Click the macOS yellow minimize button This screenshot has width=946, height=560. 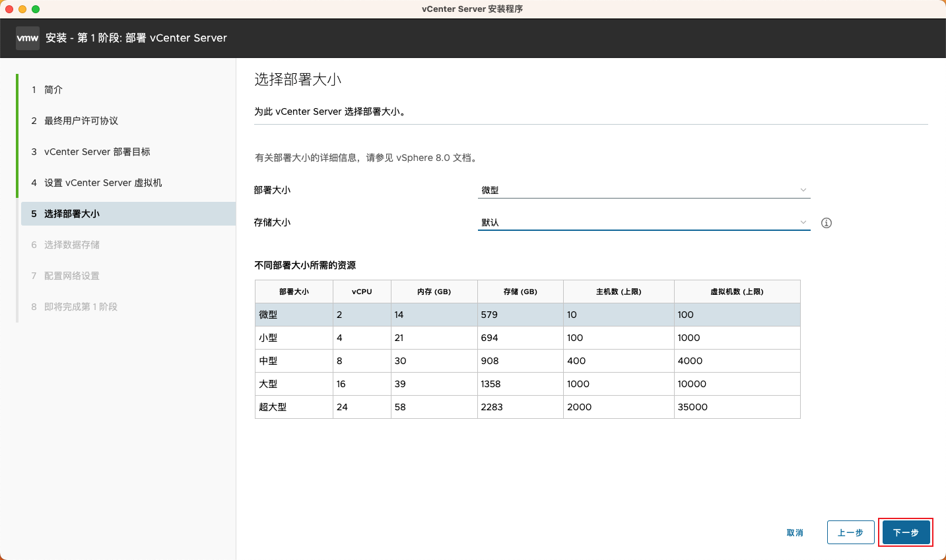[22, 9]
